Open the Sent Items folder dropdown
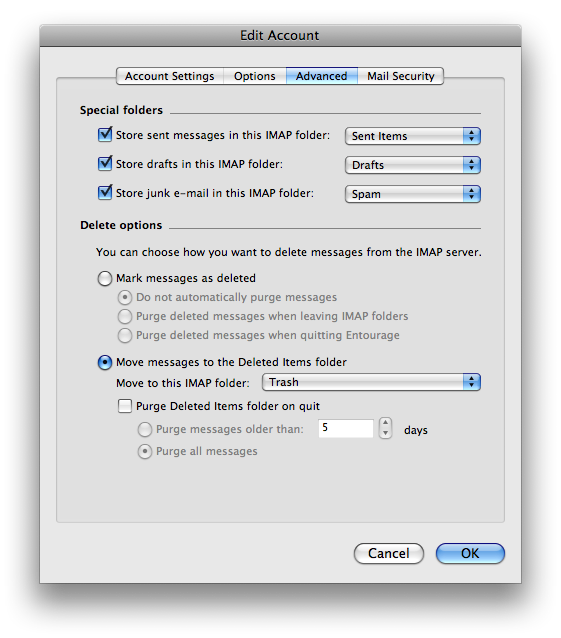Screen dimensions: 561x638 (x=413, y=136)
